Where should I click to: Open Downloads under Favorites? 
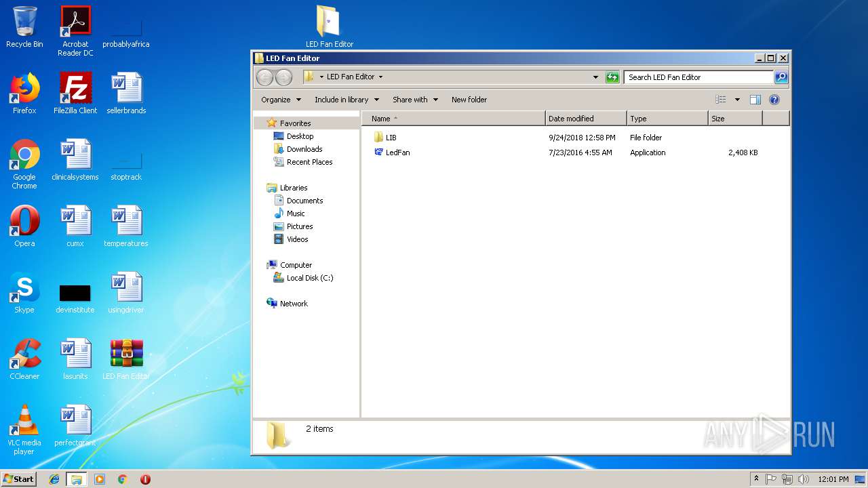(x=304, y=149)
